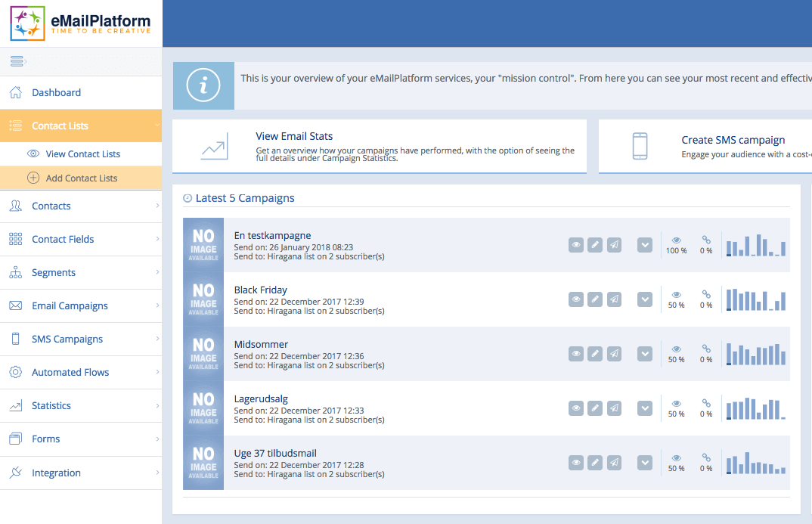Open Uge 37 tilbudsmail actions dropdown arrow
Screen dimensions: 812x524
pos(645,463)
